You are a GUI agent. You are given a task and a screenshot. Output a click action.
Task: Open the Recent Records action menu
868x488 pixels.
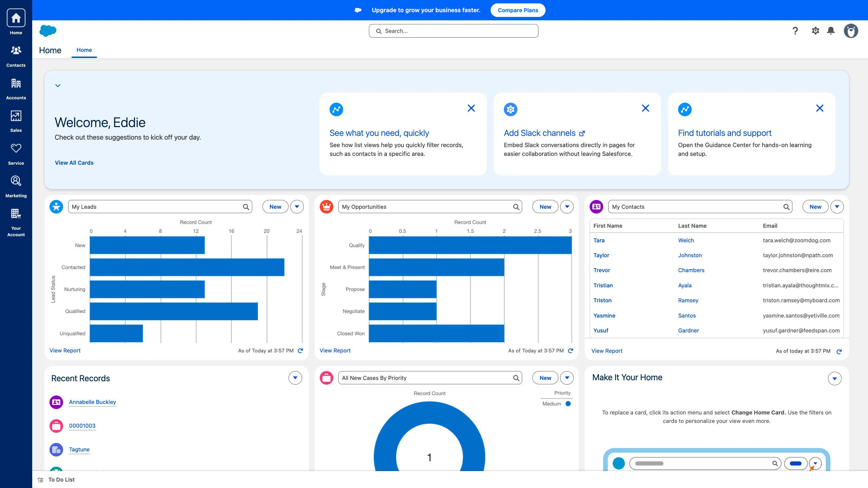pyautogui.click(x=295, y=378)
